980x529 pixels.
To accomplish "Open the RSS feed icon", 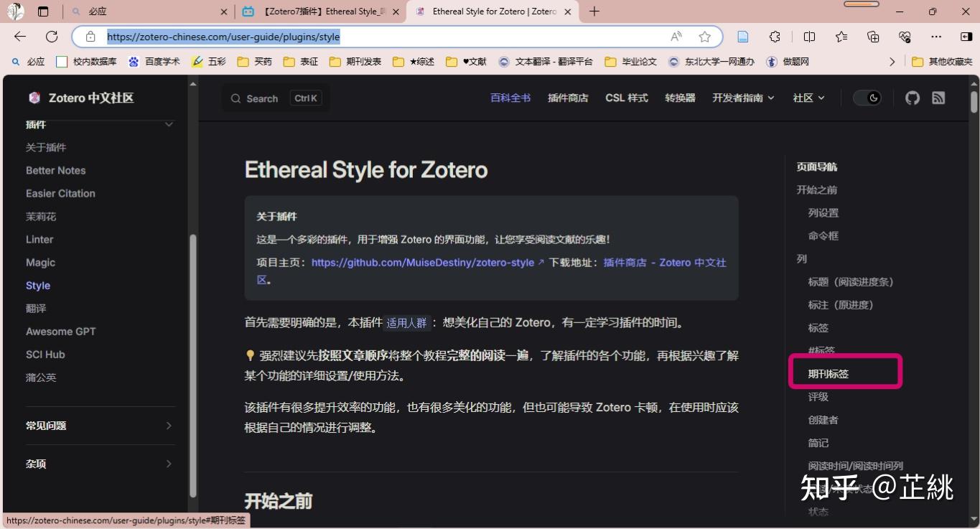I will click(938, 98).
